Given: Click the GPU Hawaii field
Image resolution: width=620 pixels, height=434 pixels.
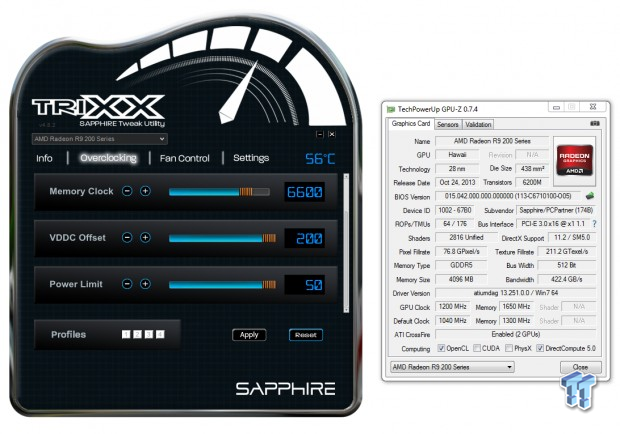Looking at the screenshot, I should (457, 155).
